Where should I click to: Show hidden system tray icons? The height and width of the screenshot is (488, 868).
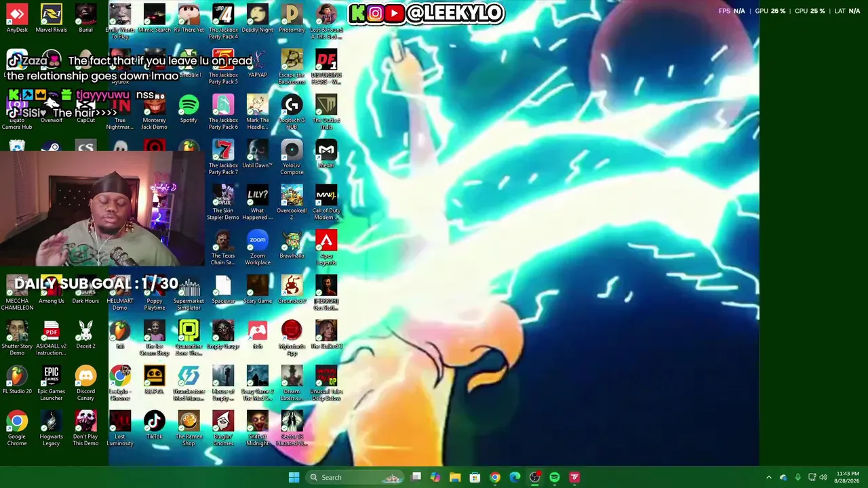[x=768, y=477]
